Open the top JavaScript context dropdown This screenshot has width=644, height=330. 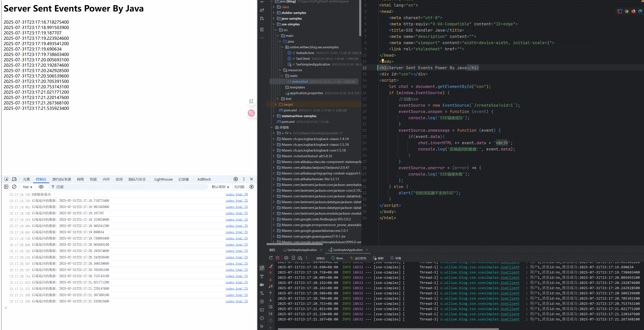pyautogui.click(x=27, y=187)
